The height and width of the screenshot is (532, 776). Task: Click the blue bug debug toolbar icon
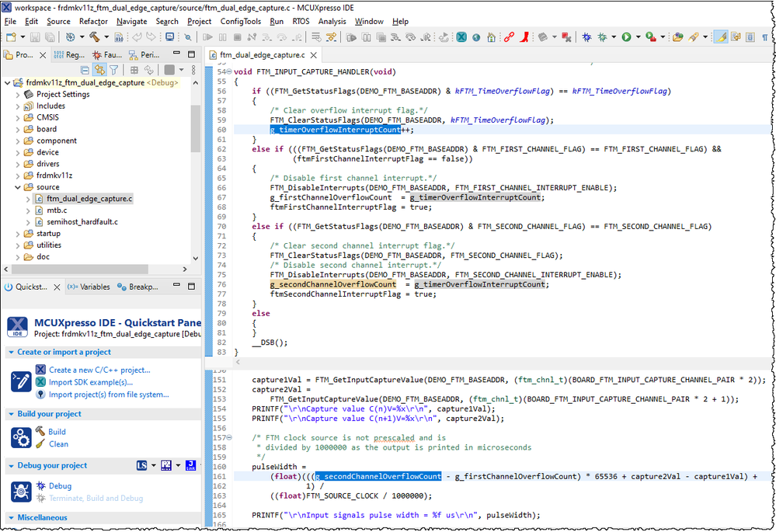click(587, 37)
